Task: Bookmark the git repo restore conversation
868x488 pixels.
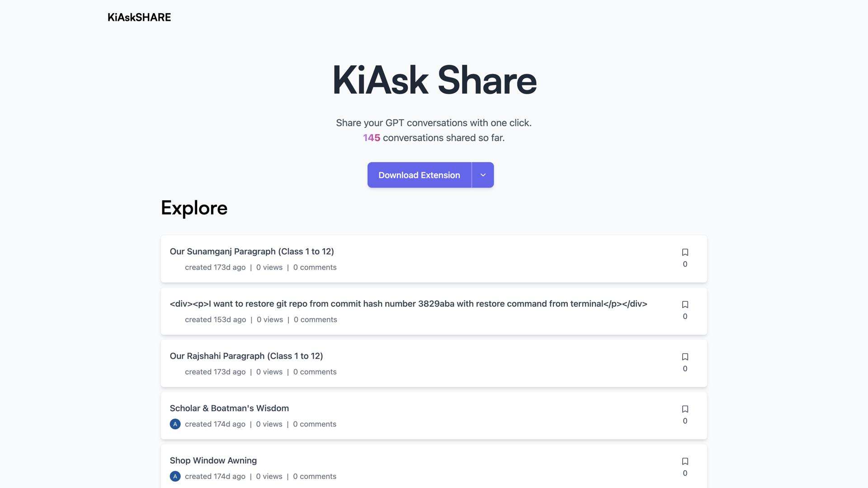Action: [685, 305]
